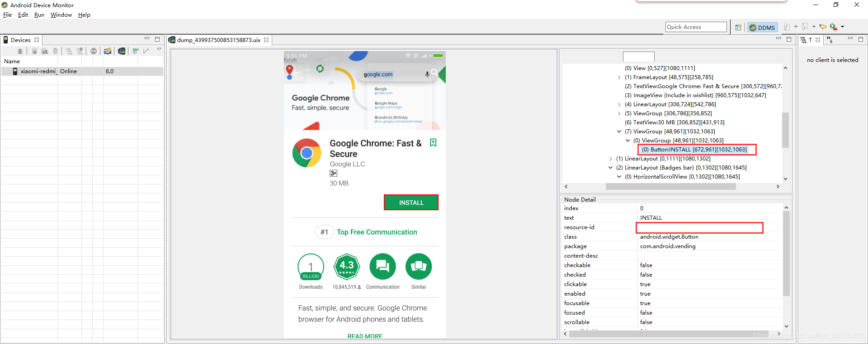The height and width of the screenshot is (344, 868).
Task: Click the Screen Capture camera icon
Action: point(108,51)
